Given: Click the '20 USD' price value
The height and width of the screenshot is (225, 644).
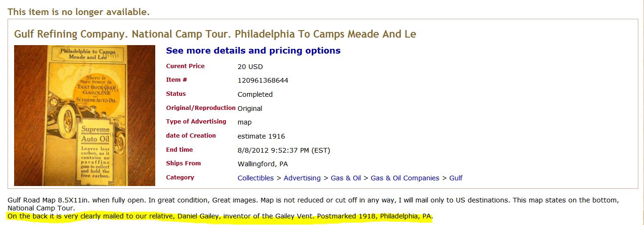Looking at the screenshot, I should [250, 67].
